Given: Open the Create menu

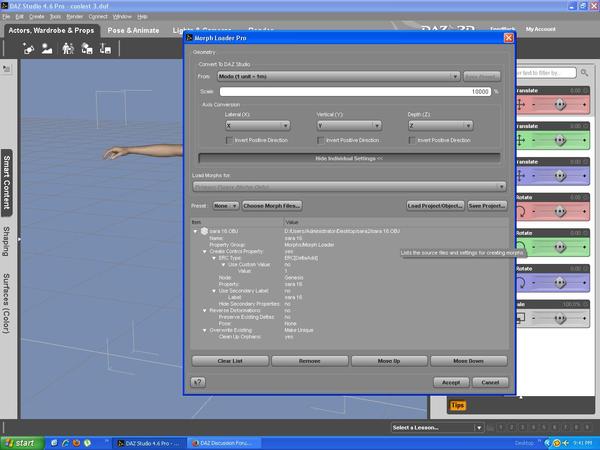Looking at the screenshot, I should [x=37, y=16].
